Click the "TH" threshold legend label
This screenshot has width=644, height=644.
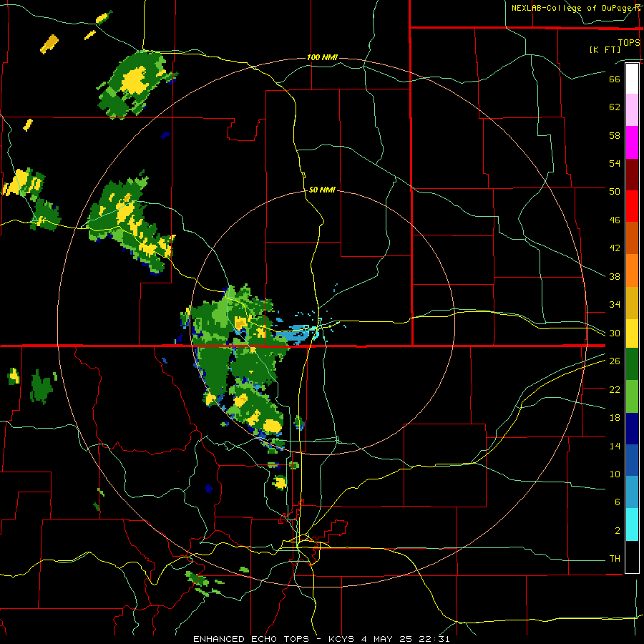pos(615,559)
